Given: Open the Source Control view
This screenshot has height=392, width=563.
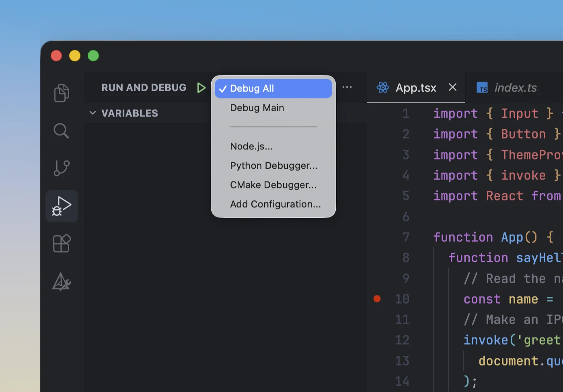Looking at the screenshot, I should tap(61, 168).
